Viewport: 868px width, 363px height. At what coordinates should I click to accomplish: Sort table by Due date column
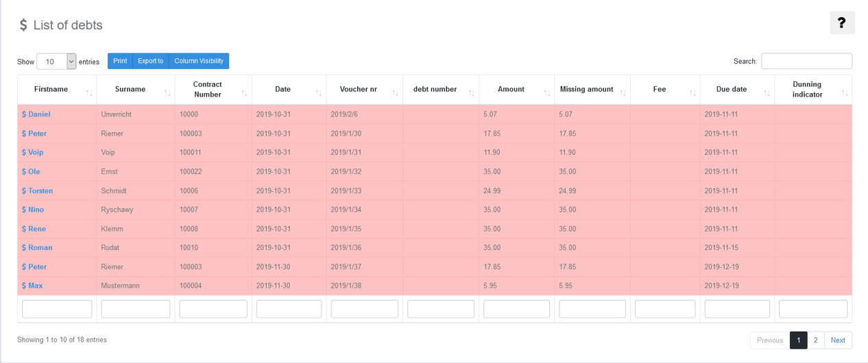pyautogui.click(x=737, y=90)
